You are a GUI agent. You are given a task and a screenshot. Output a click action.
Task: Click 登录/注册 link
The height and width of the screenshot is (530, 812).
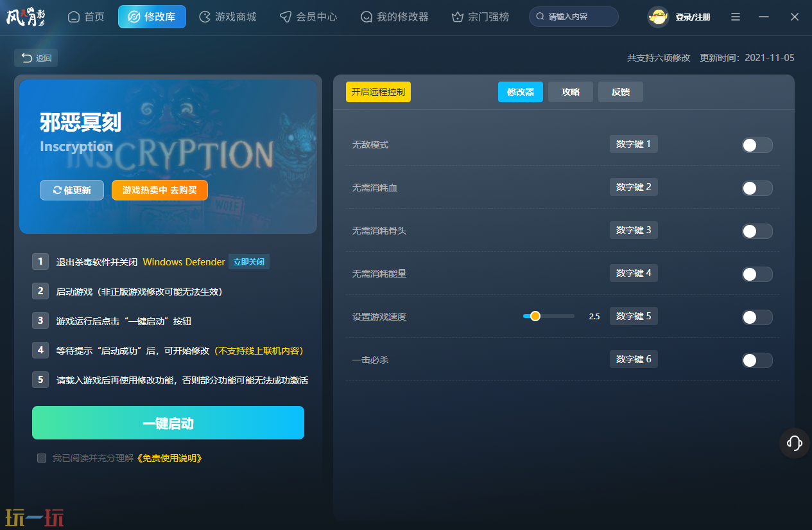[693, 17]
